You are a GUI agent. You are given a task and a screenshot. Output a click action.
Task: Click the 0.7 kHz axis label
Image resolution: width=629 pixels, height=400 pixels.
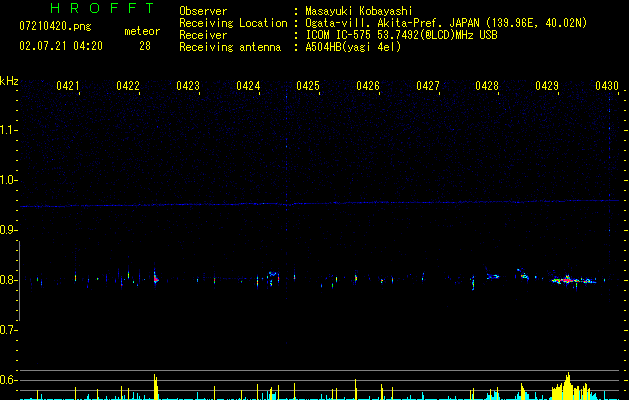pyautogui.click(x=8, y=330)
